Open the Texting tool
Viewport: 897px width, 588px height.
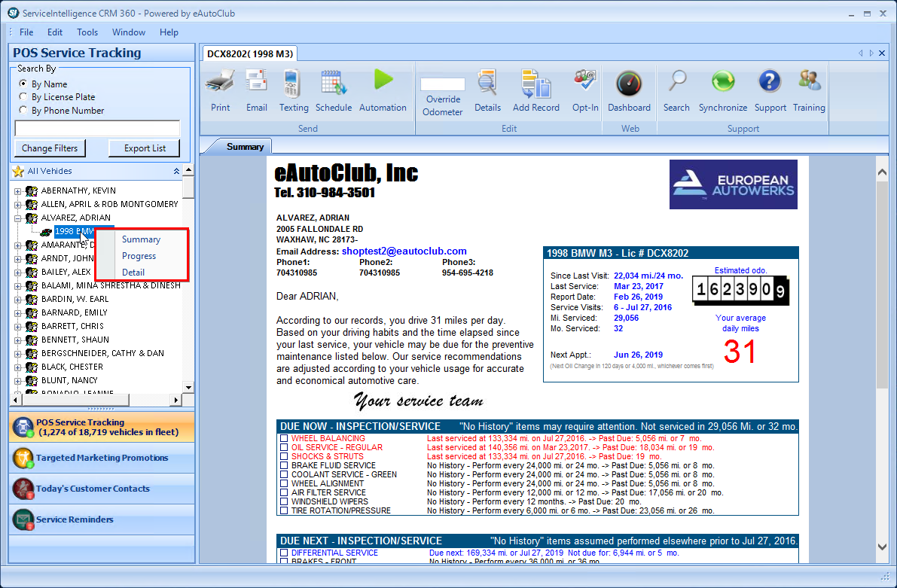[293, 83]
